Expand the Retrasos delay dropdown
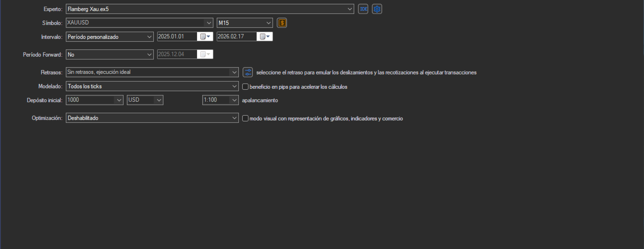This screenshot has width=644, height=249. click(x=235, y=72)
